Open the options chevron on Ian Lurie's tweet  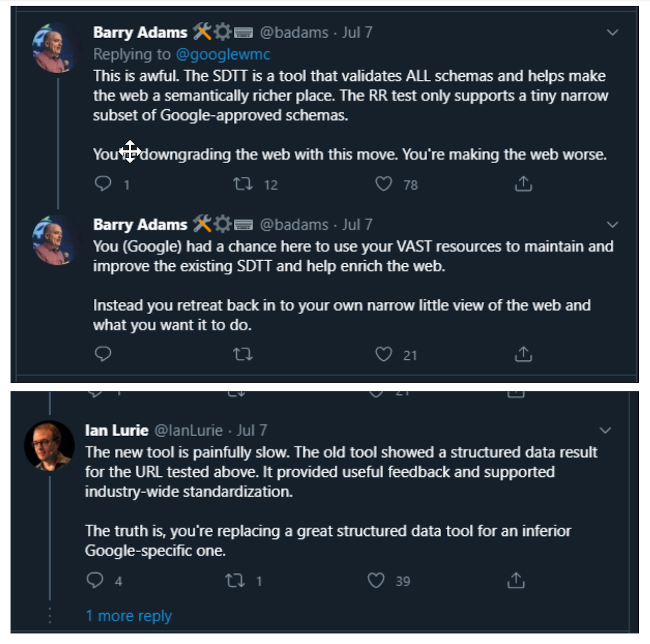tap(605, 430)
